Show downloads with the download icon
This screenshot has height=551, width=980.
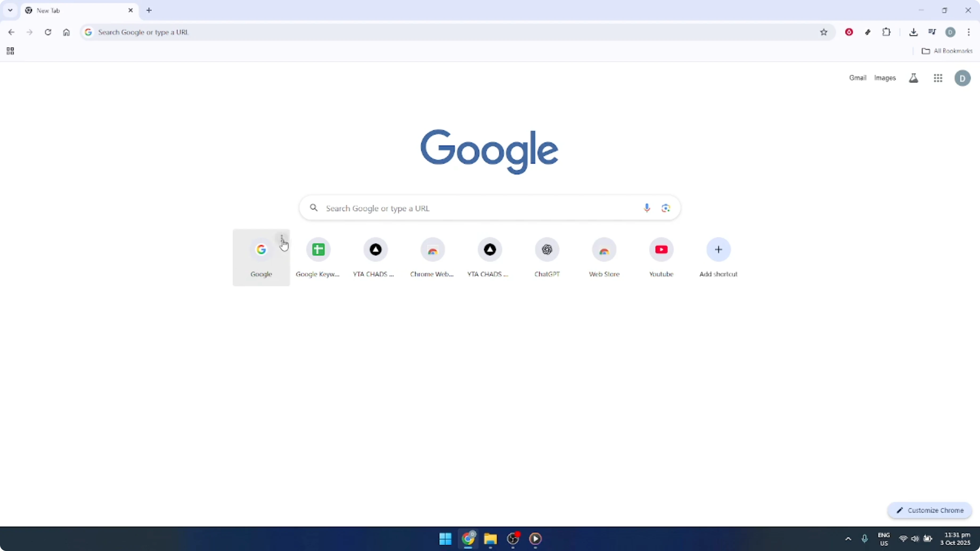(x=913, y=32)
